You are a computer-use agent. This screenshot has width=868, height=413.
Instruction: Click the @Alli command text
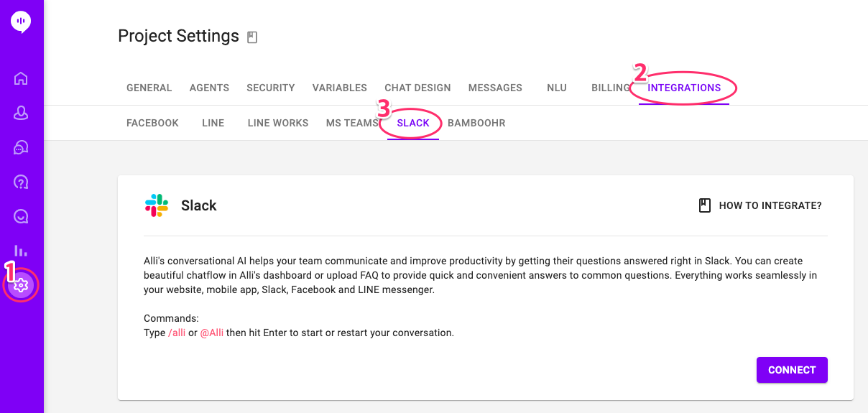pos(211,333)
